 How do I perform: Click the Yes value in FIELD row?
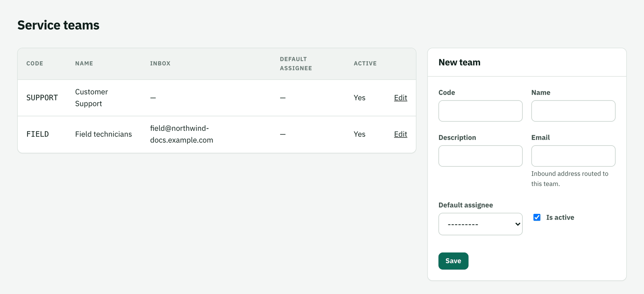[360, 134]
